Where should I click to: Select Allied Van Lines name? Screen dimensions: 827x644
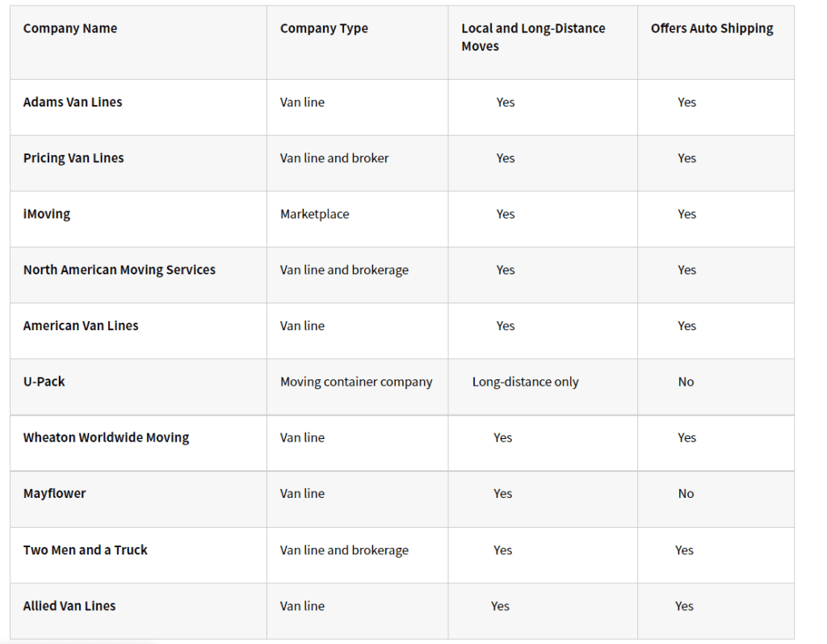coord(69,606)
